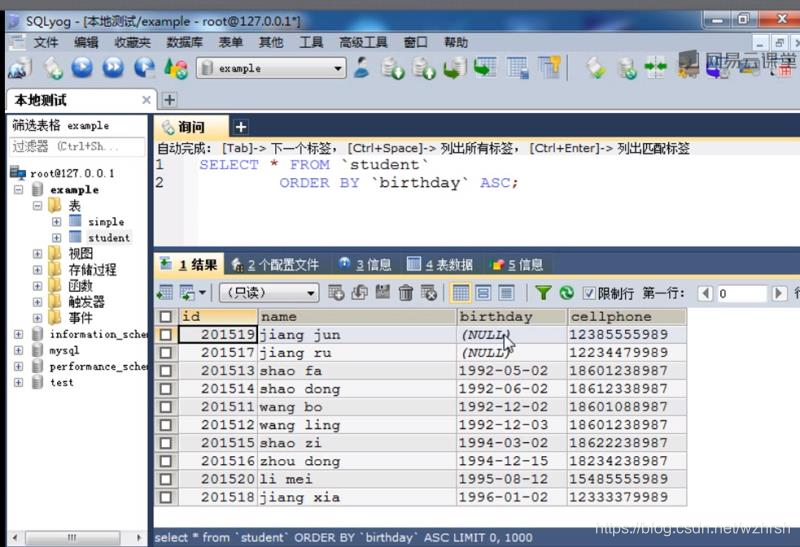
Task: Select the cell 15485555989
Action: (627, 479)
